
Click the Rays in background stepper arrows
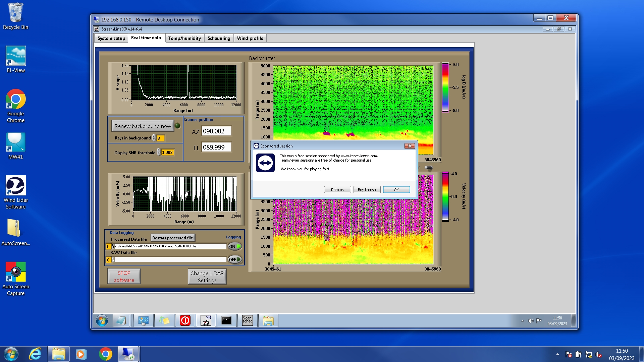(x=154, y=138)
